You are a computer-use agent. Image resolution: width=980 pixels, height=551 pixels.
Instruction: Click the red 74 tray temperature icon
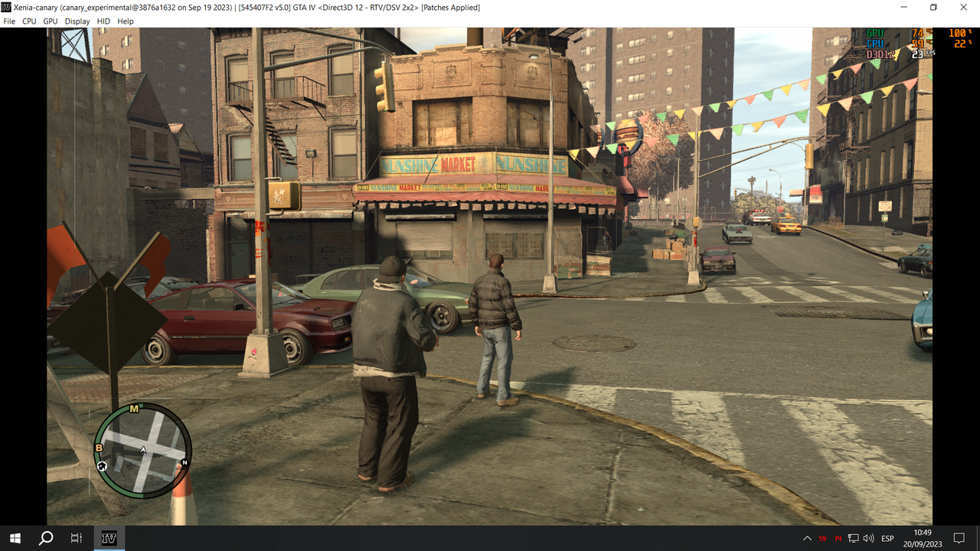(838, 539)
